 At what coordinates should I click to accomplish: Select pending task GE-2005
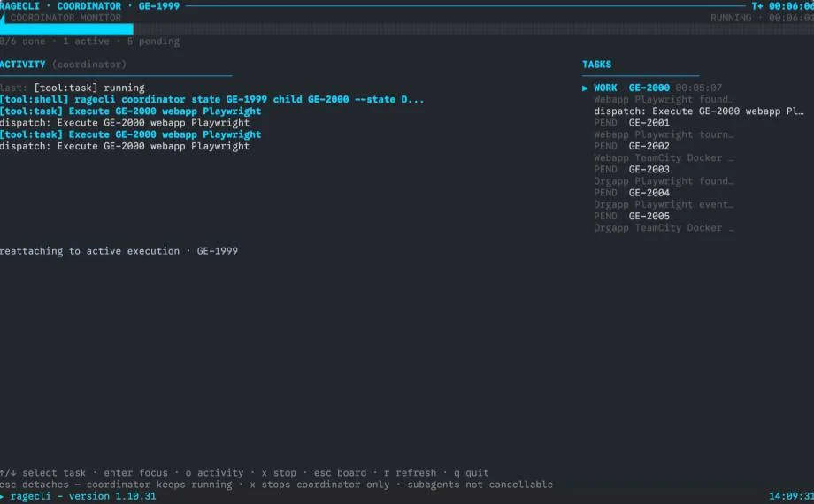pyautogui.click(x=632, y=217)
